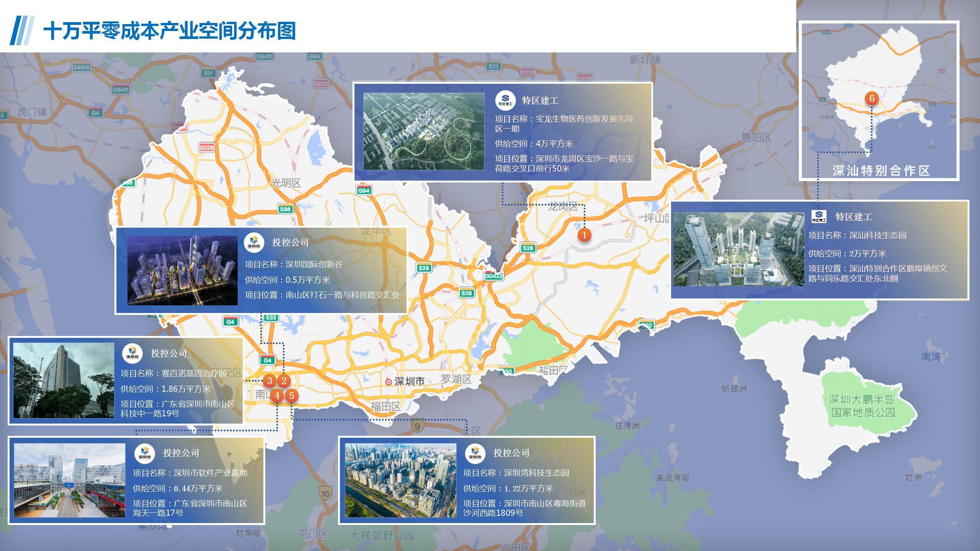Click orange map marker number 5
The image size is (980, 551).
292,395
